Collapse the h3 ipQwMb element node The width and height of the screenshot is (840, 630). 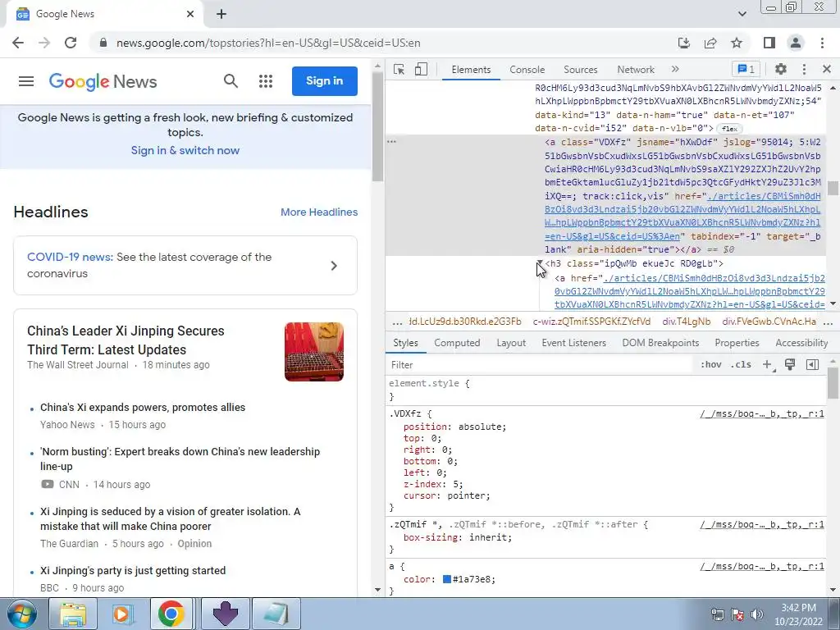click(540, 263)
